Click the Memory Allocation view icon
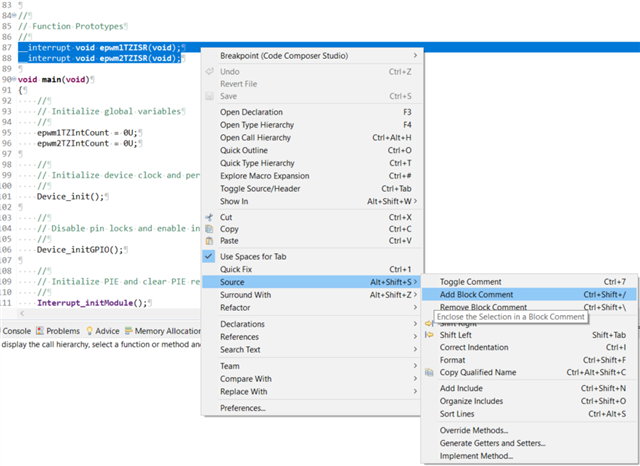The width and height of the screenshot is (640, 466). pos(128,330)
